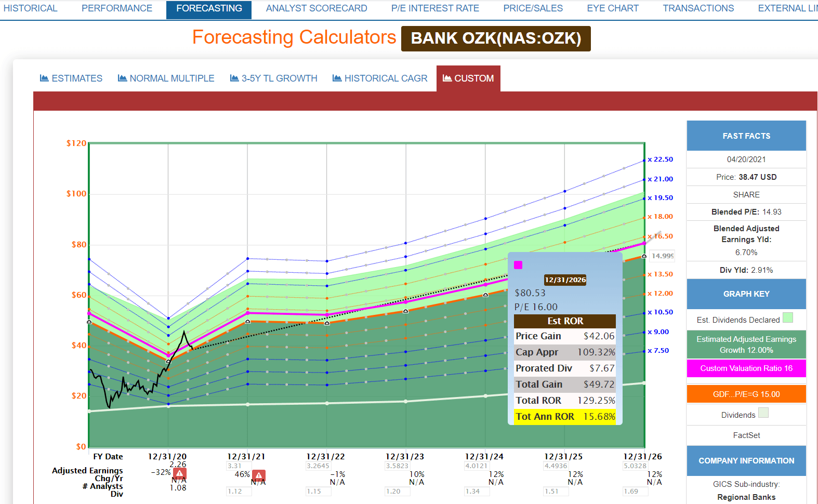Edit the 12/31/24 earnings field 4.0121

(x=477, y=466)
